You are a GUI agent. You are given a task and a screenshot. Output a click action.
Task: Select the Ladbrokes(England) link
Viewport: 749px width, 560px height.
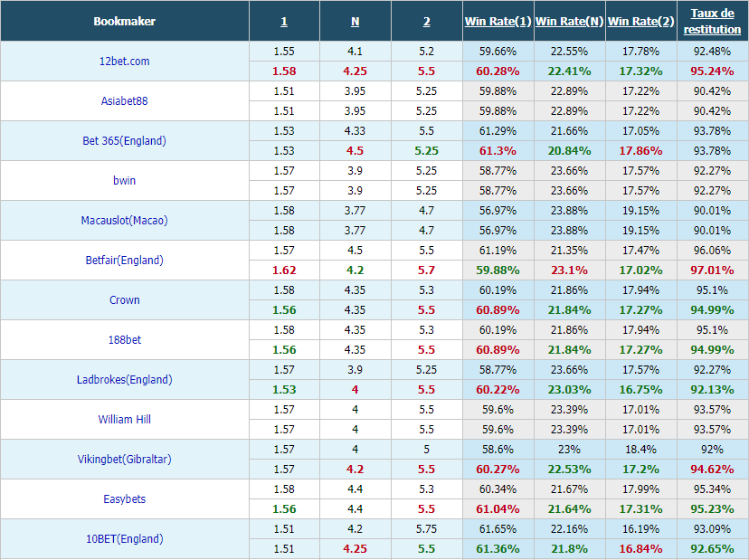tap(124, 379)
